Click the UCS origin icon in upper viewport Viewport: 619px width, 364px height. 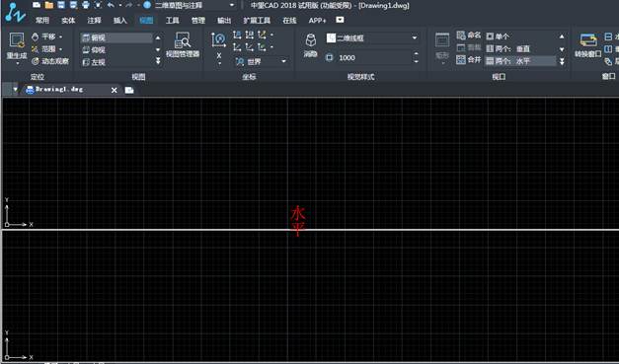[7, 224]
